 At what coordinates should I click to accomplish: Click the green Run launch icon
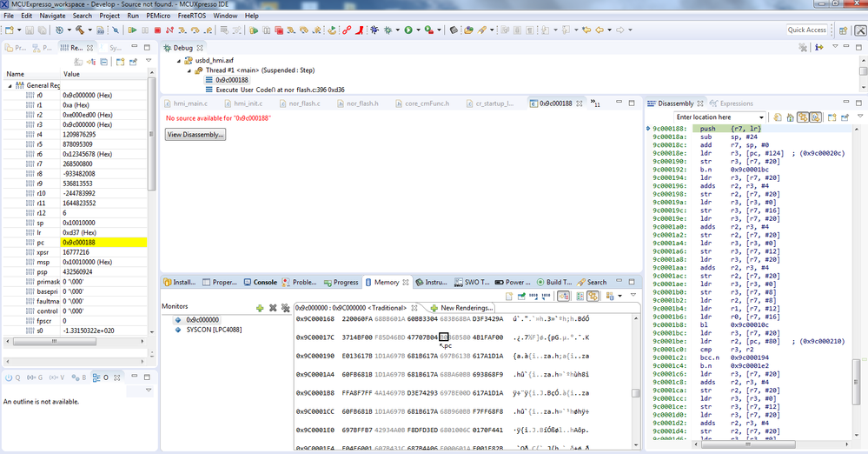(408, 30)
